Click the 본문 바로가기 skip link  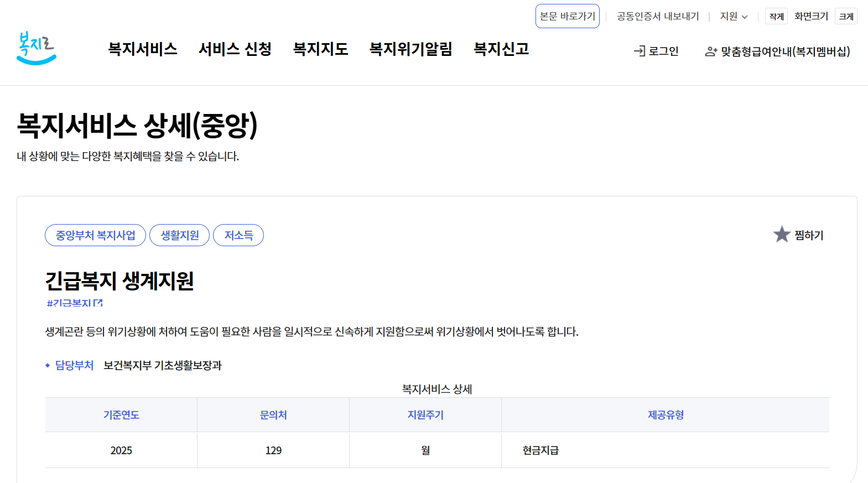pyautogui.click(x=568, y=16)
